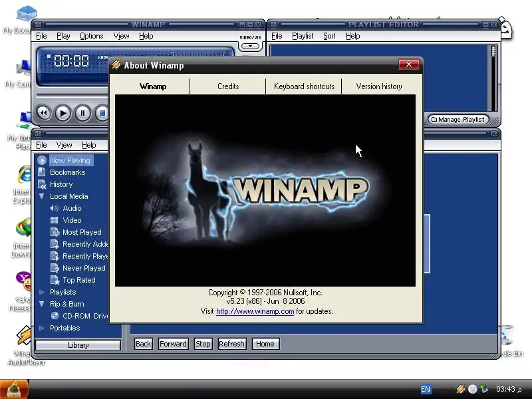Screen dimensions: 532x399
Task: Click the smiley face tray icon
Action: 472,389
